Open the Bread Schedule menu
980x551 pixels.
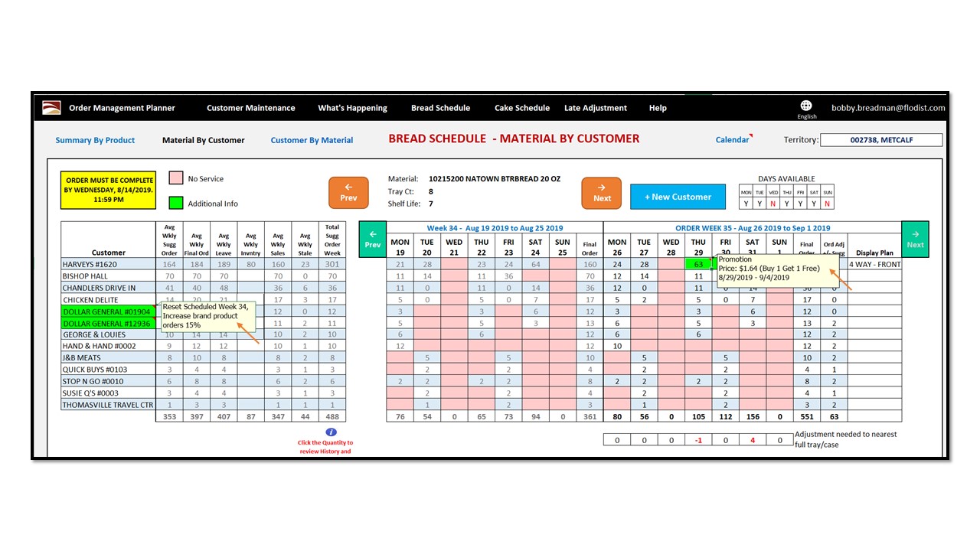click(440, 108)
